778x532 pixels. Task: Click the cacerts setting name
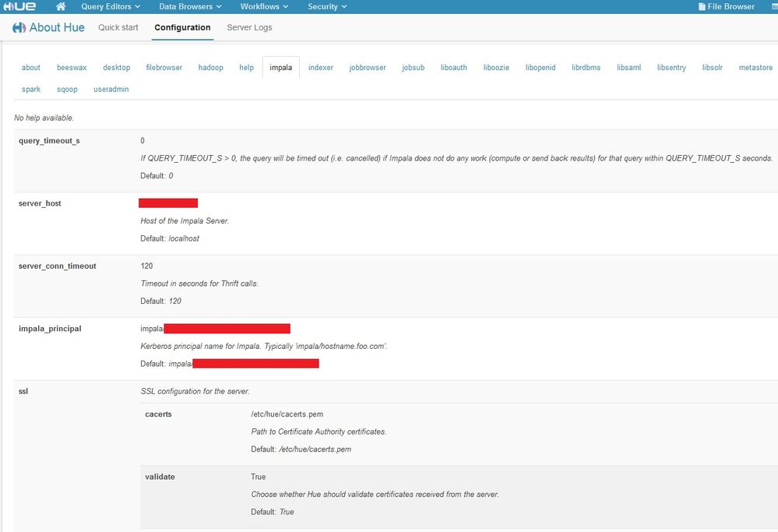[158, 414]
